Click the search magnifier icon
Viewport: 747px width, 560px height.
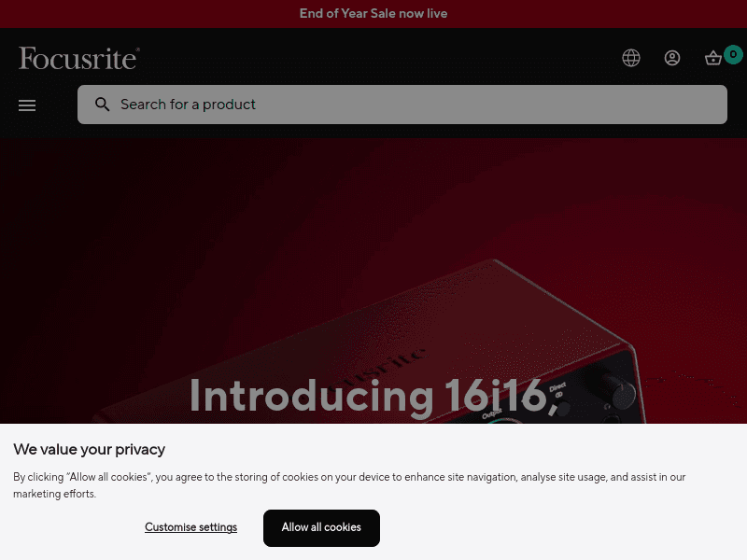tap(103, 105)
